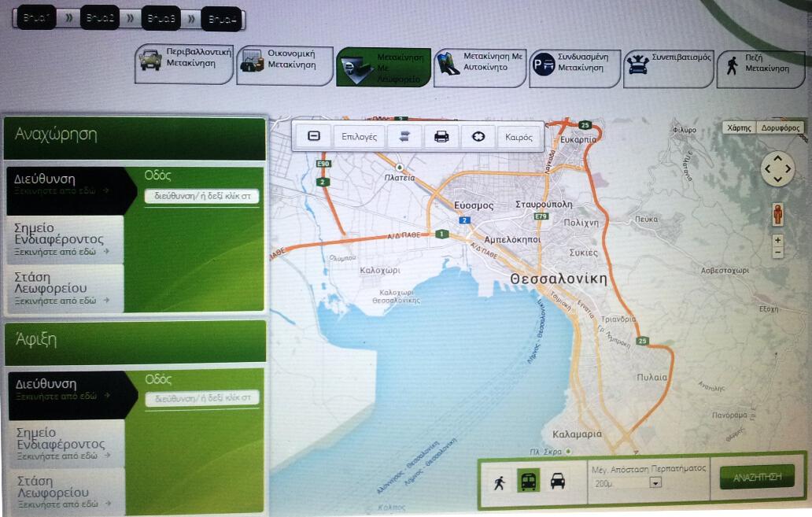The width and height of the screenshot is (812, 517).
Task: Click the Πλατεία station marker on map
Action: [399, 168]
